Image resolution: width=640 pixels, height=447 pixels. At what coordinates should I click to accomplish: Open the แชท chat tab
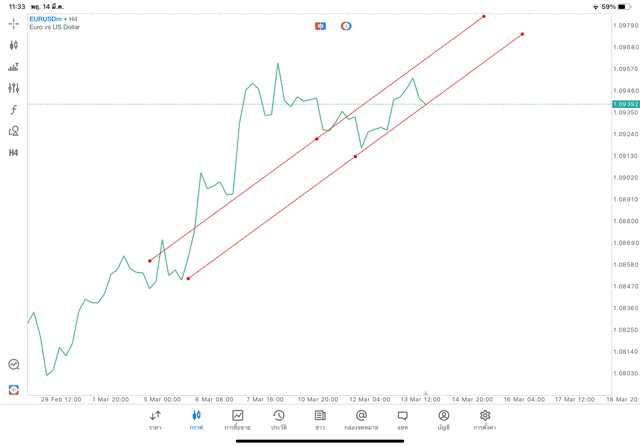coord(402,419)
